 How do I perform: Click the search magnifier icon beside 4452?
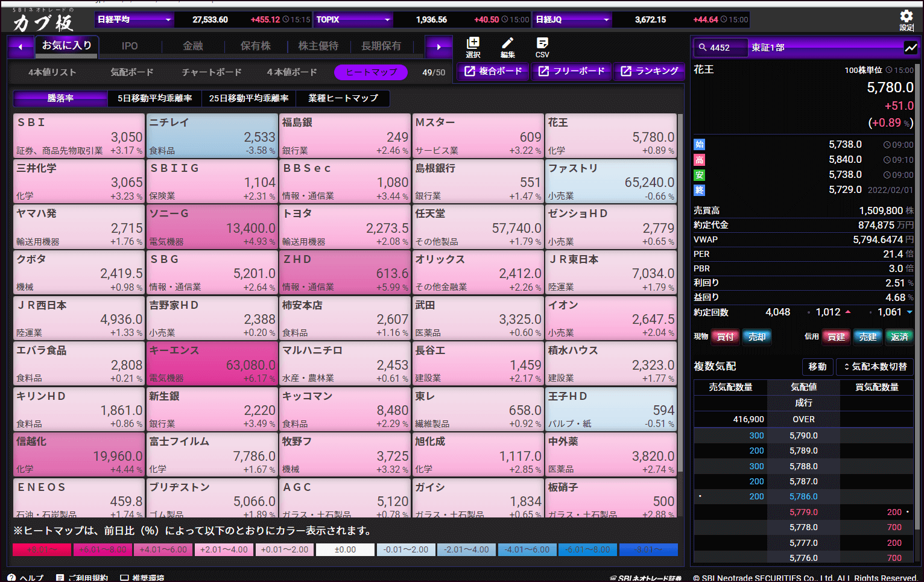point(702,47)
